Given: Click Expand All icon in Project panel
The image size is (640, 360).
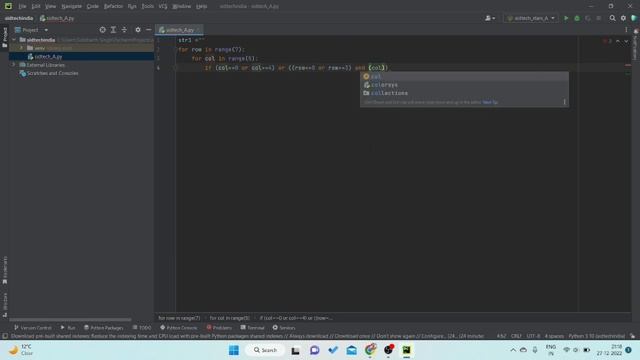Looking at the screenshot, I should point(113,30).
